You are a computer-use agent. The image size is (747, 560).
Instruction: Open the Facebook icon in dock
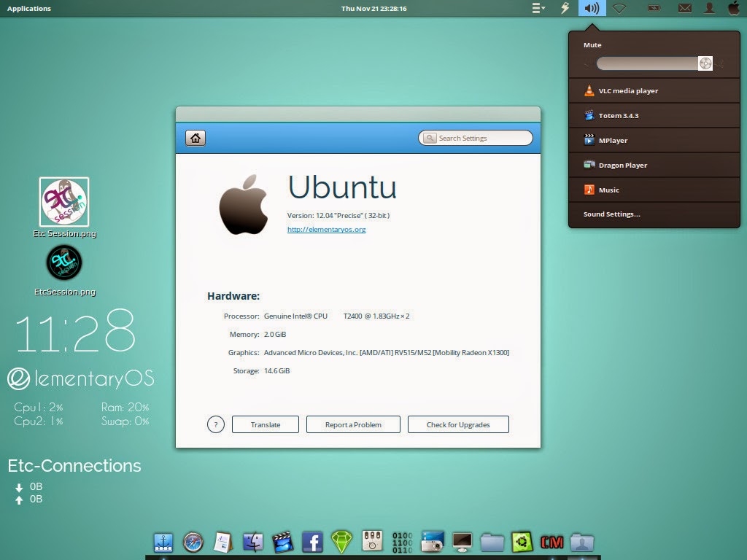point(312,542)
